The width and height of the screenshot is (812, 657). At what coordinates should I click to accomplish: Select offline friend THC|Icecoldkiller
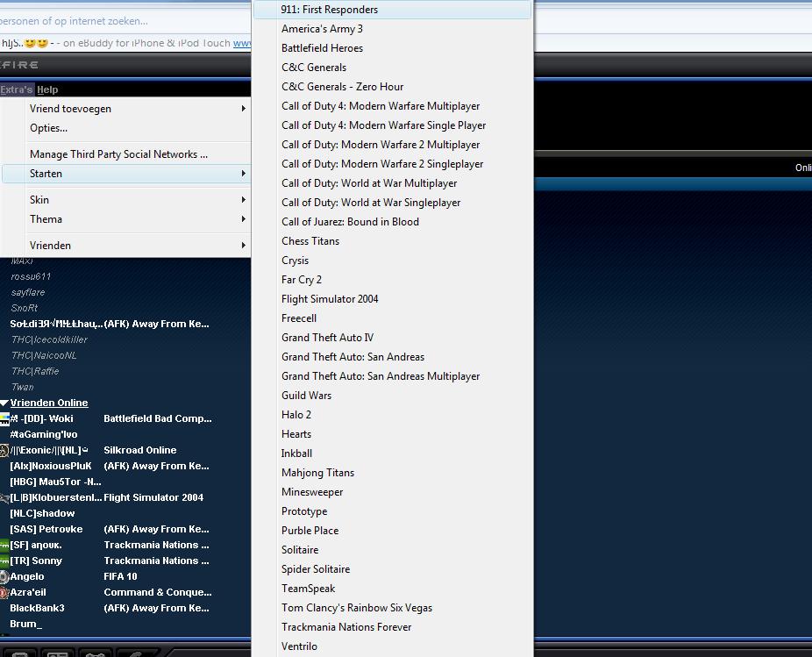(49, 339)
